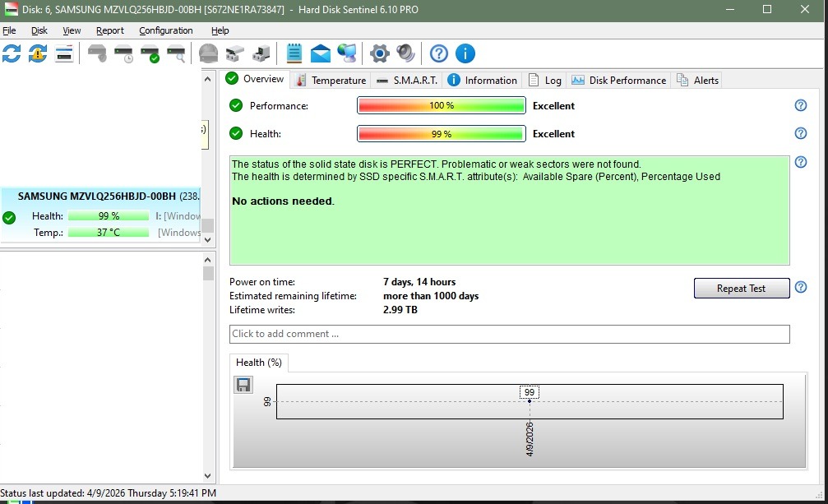Click the Performance 100 % bar
Image resolution: width=828 pixels, height=504 pixels.
(x=442, y=105)
